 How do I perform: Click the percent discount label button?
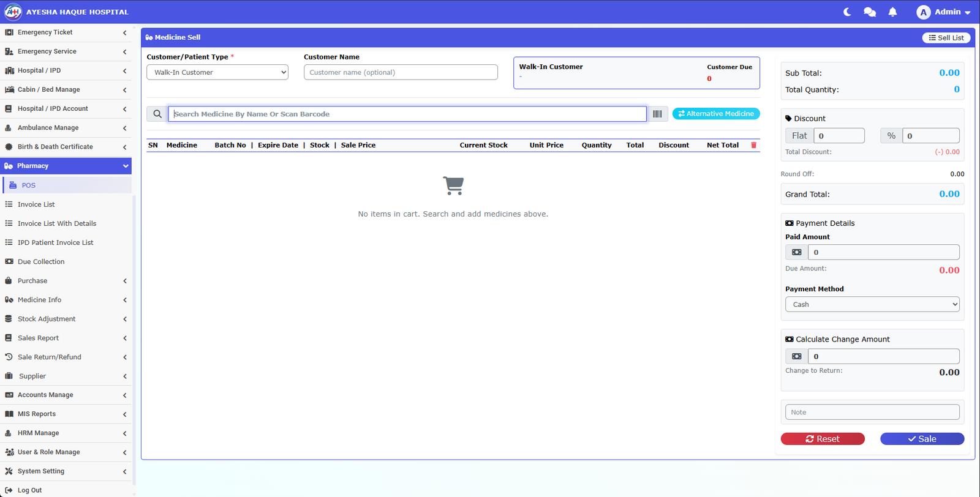pyautogui.click(x=891, y=136)
